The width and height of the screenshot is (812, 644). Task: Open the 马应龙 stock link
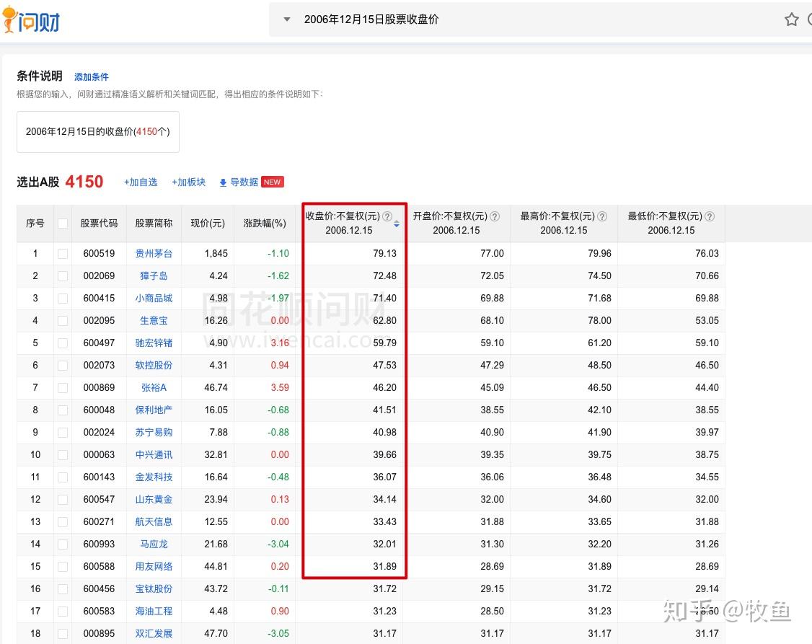point(154,544)
